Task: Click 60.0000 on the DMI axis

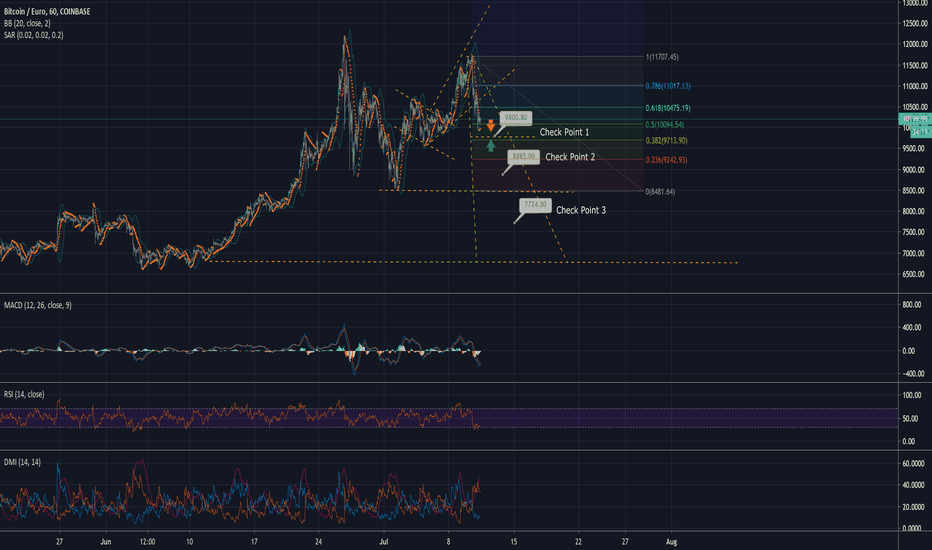Action: tap(914, 464)
